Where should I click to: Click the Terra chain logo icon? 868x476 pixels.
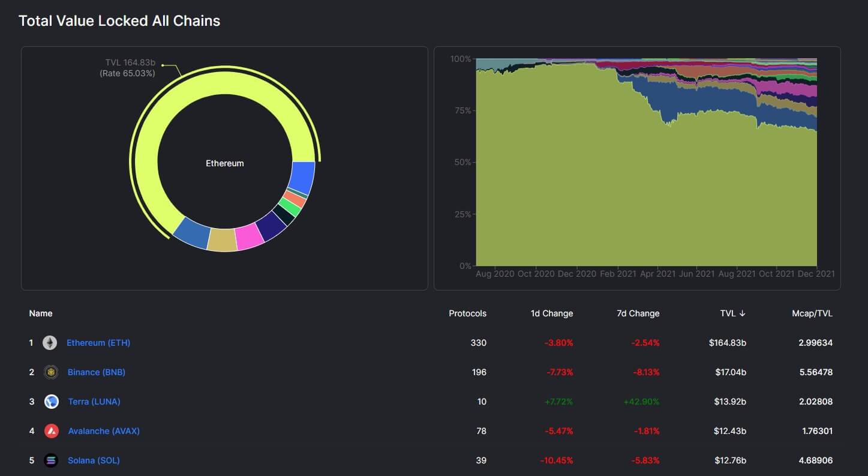pyautogui.click(x=52, y=402)
